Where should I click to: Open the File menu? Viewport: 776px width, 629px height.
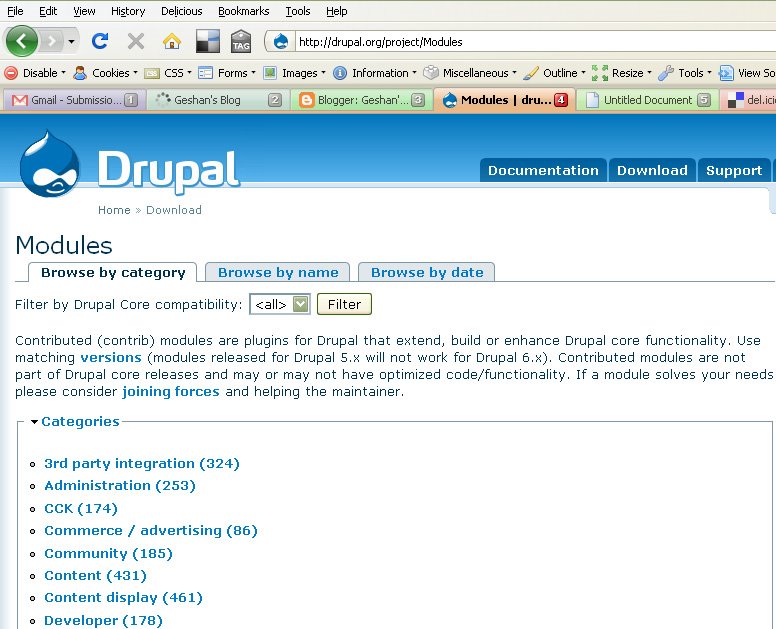(15, 11)
